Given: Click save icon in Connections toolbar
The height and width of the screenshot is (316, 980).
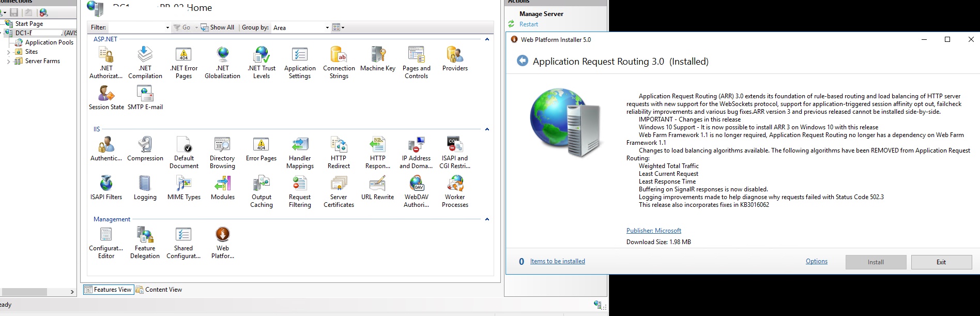Looking at the screenshot, I should (14, 12).
